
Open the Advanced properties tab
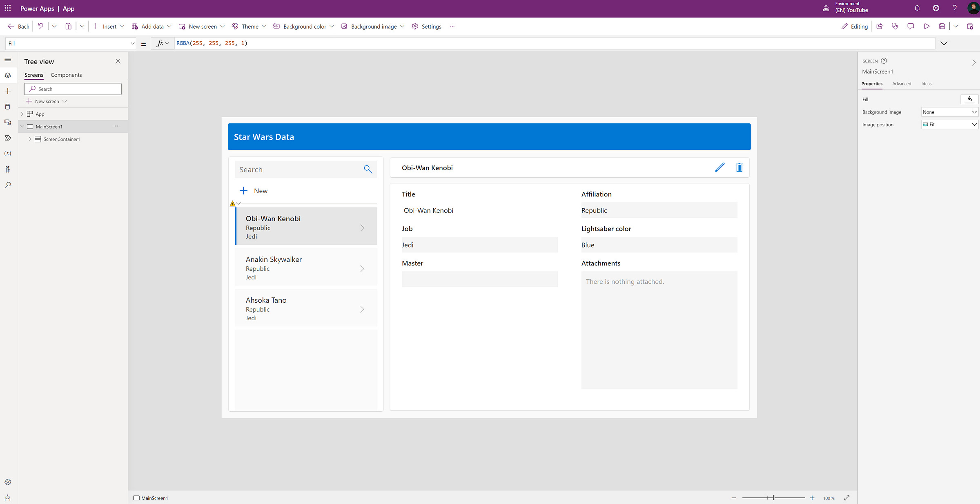pos(902,84)
